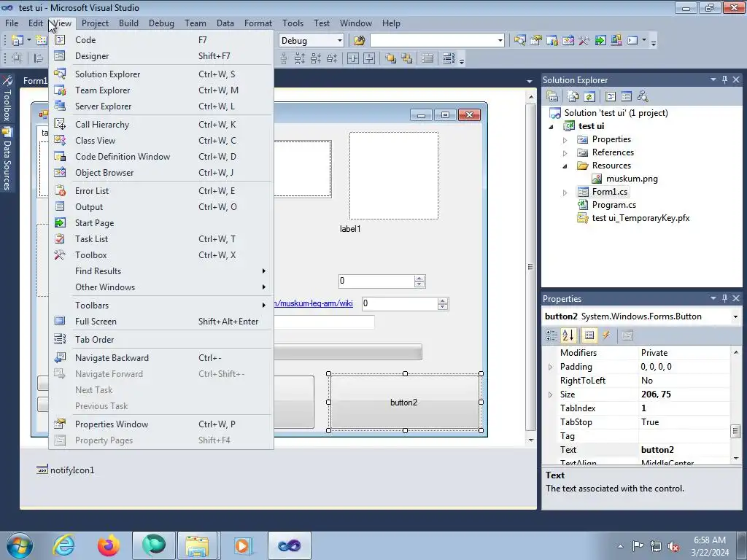The image size is (747, 560).
Task: Open Class View menu item
Action: pos(161,141)
